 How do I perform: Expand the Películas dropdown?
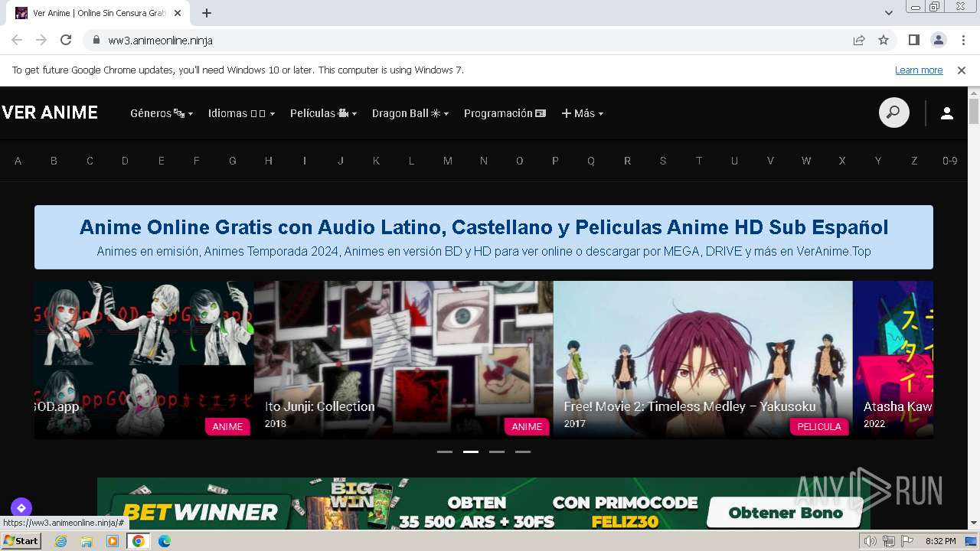point(323,113)
